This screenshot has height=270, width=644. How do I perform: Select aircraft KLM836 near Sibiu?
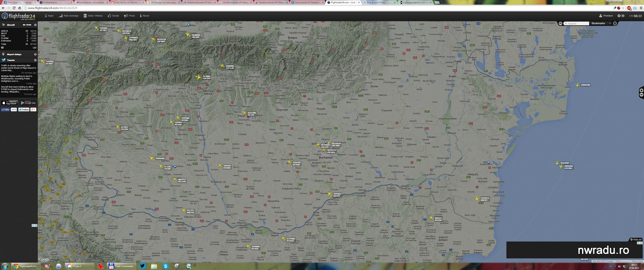(188, 35)
